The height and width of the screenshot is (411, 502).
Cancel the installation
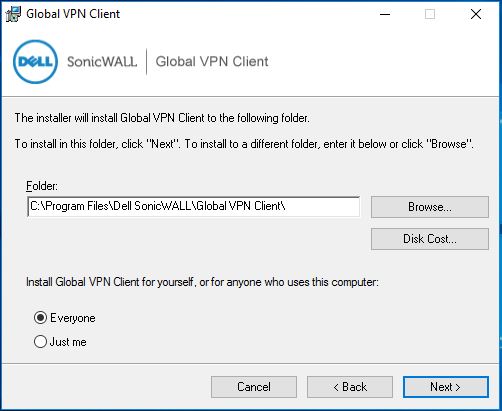pos(254,387)
